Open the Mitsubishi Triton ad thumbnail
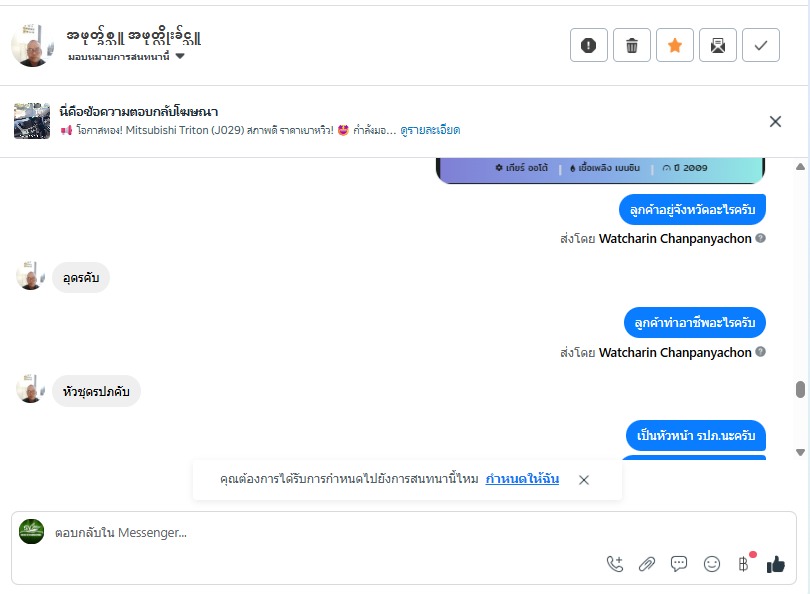 [32, 121]
